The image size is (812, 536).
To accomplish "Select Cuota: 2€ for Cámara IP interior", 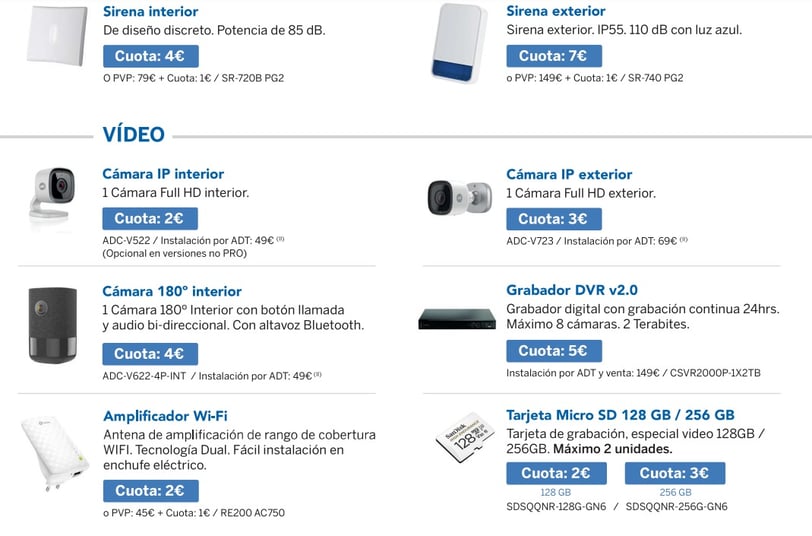I will pos(150,219).
